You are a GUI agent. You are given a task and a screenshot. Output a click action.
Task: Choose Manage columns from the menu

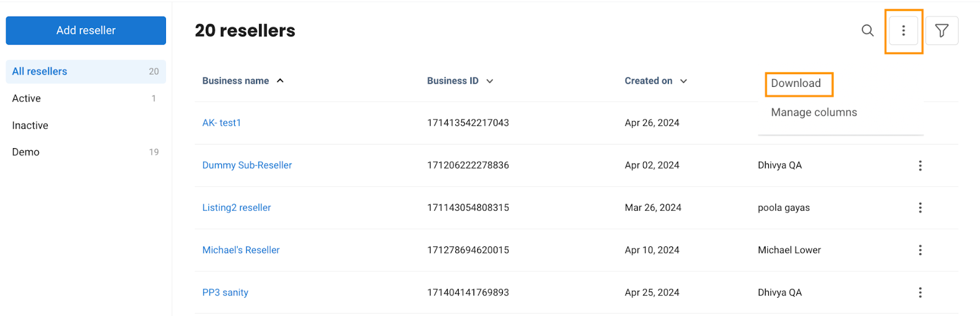click(814, 112)
